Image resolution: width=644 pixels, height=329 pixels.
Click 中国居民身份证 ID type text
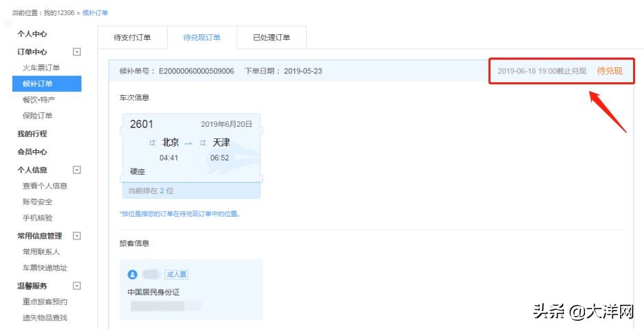(x=153, y=293)
